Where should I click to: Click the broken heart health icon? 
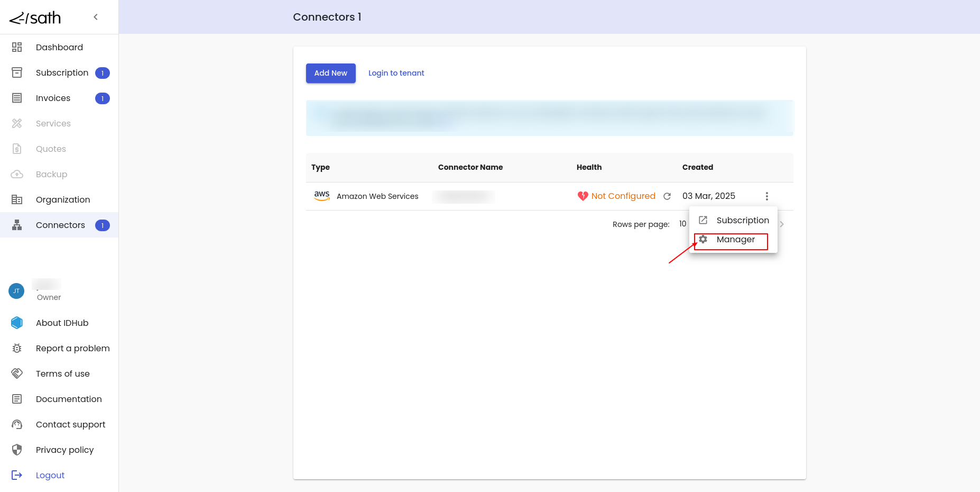583,196
